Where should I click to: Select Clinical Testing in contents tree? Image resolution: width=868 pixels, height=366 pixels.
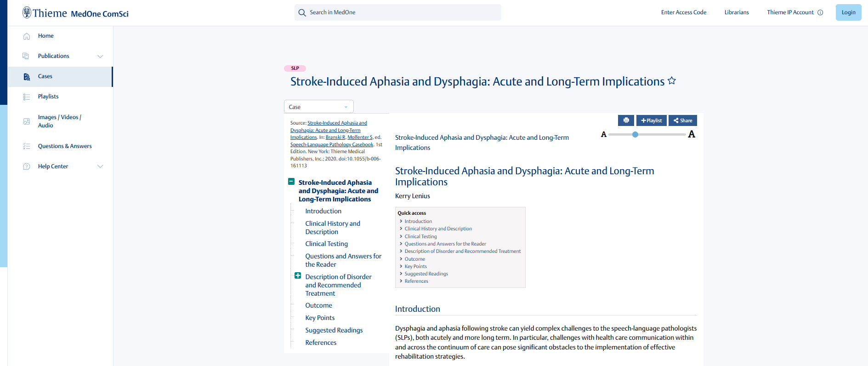[327, 244]
